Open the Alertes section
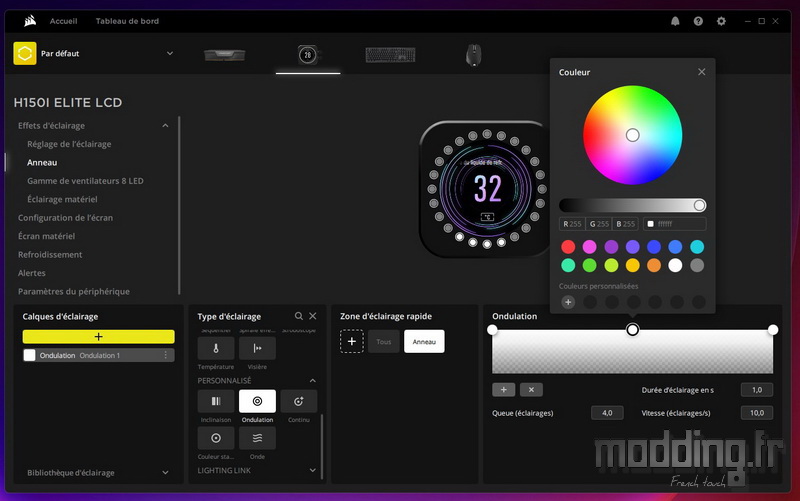 [32, 272]
